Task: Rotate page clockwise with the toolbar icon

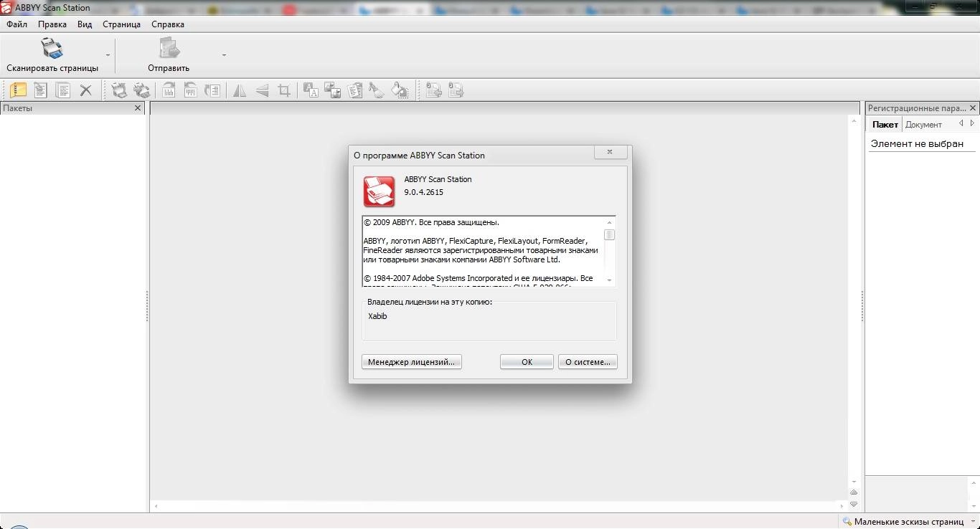Action: tap(169, 90)
